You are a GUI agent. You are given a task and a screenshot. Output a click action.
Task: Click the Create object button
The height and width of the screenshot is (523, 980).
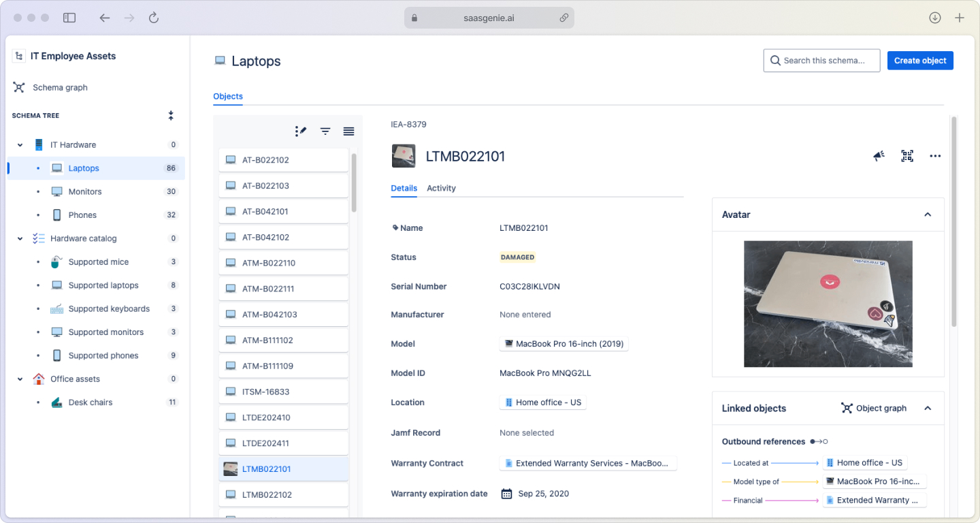(920, 61)
